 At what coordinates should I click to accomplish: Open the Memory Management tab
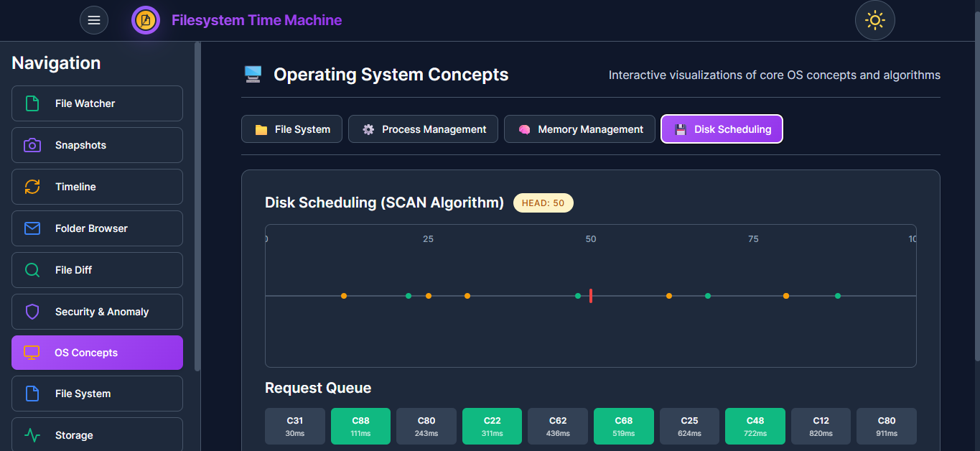coord(579,129)
